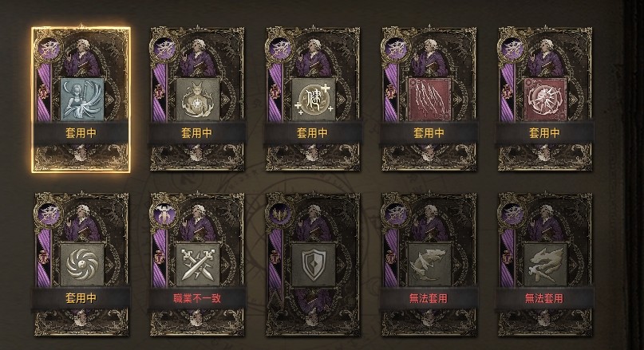The height and width of the screenshot is (350, 644).
Task: Click 套用中 label under the 健 card
Action: 313,133
